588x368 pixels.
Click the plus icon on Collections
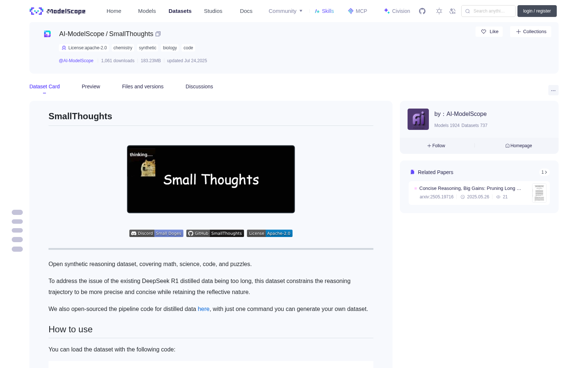pos(519,32)
